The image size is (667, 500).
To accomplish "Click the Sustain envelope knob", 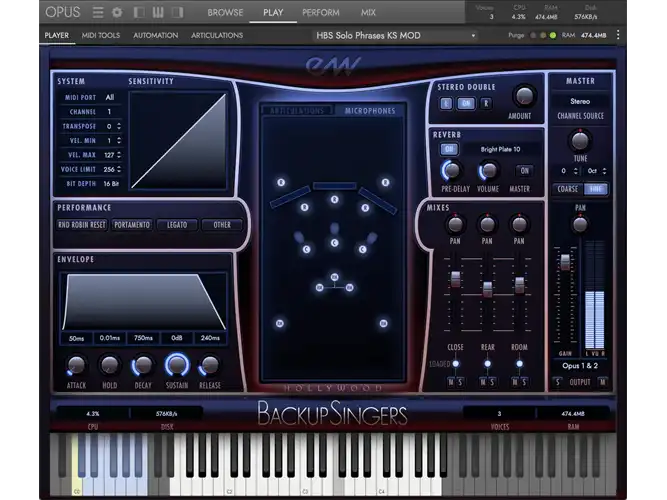I will pos(177,365).
